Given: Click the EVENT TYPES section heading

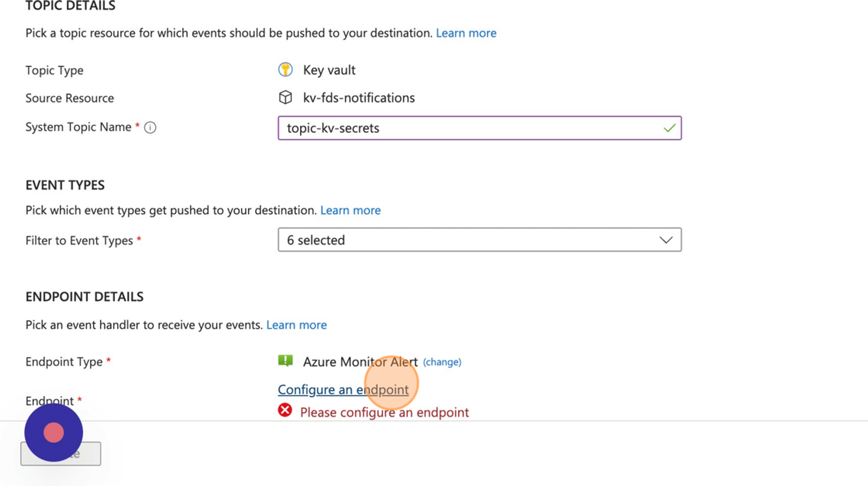Looking at the screenshot, I should pyautogui.click(x=65, y=185).
